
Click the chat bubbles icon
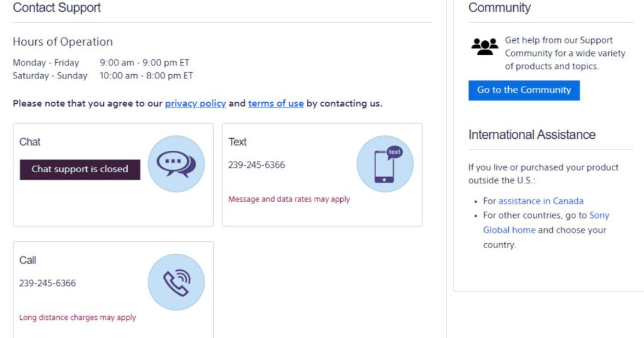click(x=176, y=164)
